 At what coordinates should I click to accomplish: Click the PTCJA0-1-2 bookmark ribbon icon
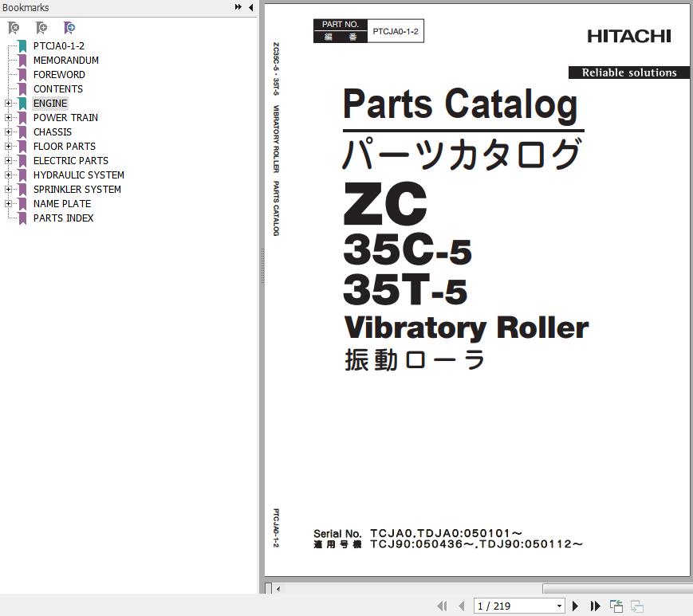pos(22,46)
